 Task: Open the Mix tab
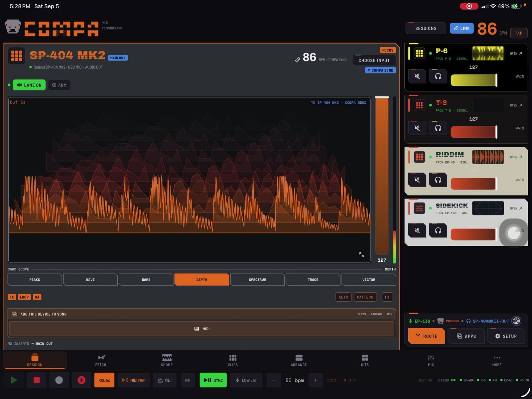coord(431,360)
